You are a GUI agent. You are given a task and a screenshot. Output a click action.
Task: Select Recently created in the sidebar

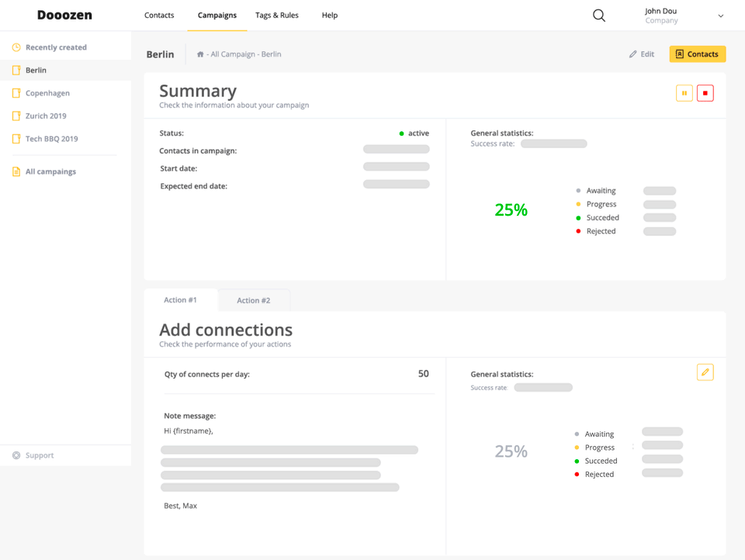56,47
